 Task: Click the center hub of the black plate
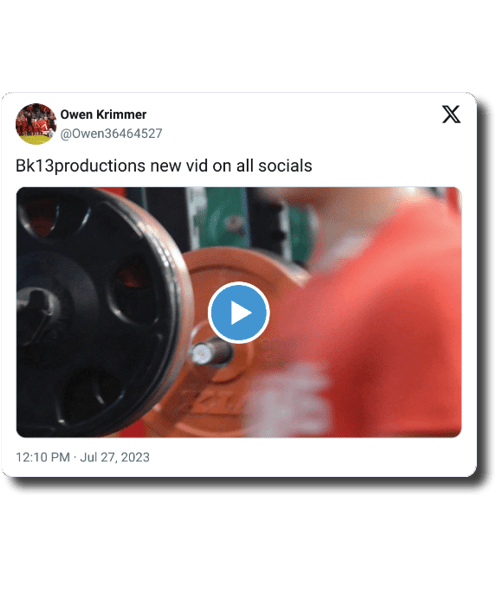coord(38,308)
